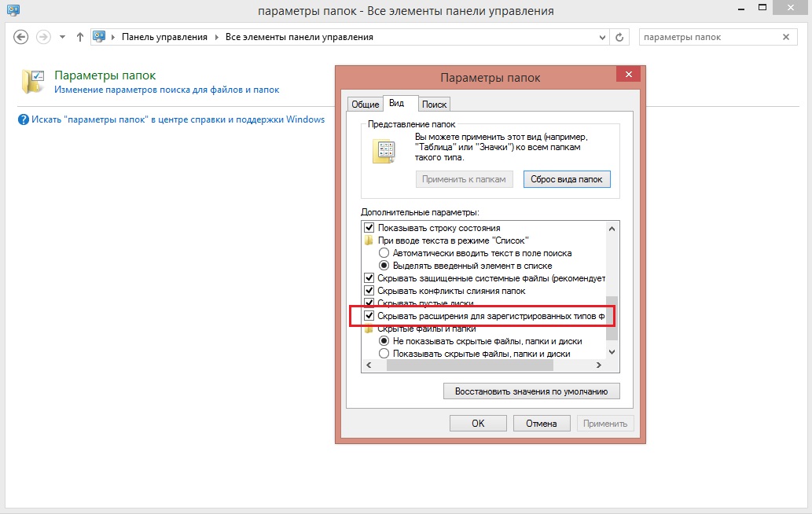Click right arrow of horizontal scrollbar
Image resolution: width=812 pixels, height=514 pixels.
pos(599,365)
